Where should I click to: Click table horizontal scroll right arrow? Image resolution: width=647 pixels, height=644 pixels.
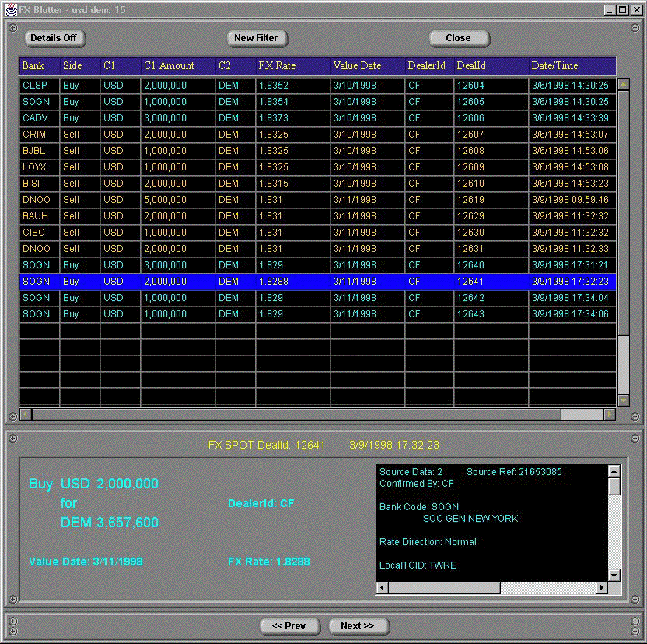(x=610, y=415)
